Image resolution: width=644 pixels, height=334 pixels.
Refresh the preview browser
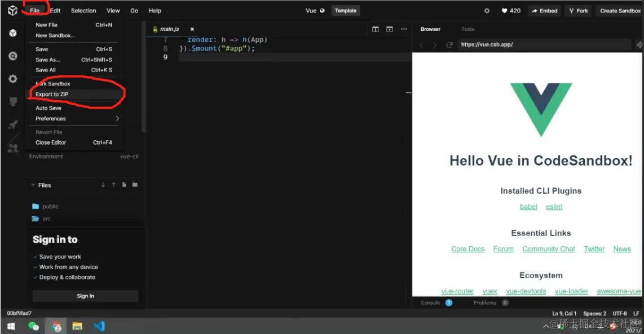click(x=449, y=44)
